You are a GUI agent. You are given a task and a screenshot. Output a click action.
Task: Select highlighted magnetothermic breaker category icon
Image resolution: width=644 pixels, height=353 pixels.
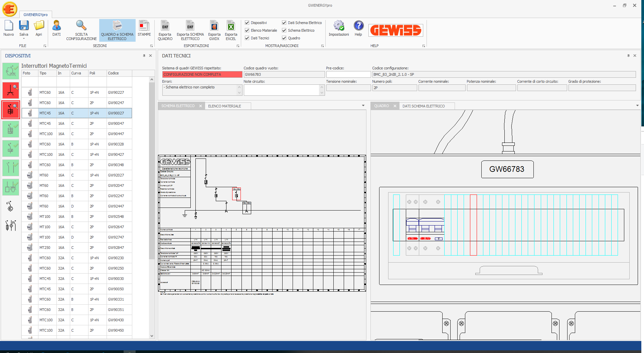[11, 110]
